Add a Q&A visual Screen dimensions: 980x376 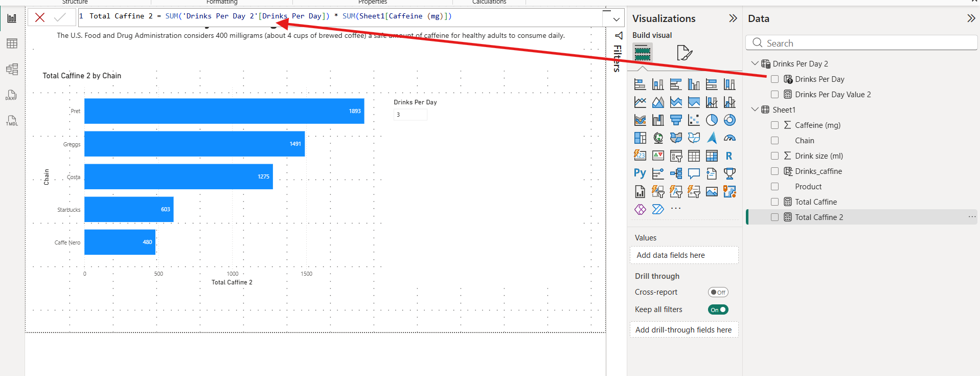point(694,174)
